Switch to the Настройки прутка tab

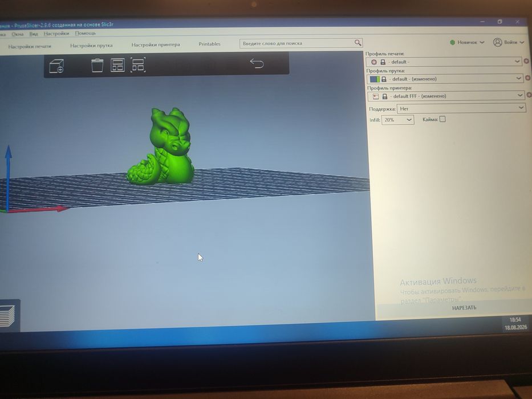pos(91,45)
